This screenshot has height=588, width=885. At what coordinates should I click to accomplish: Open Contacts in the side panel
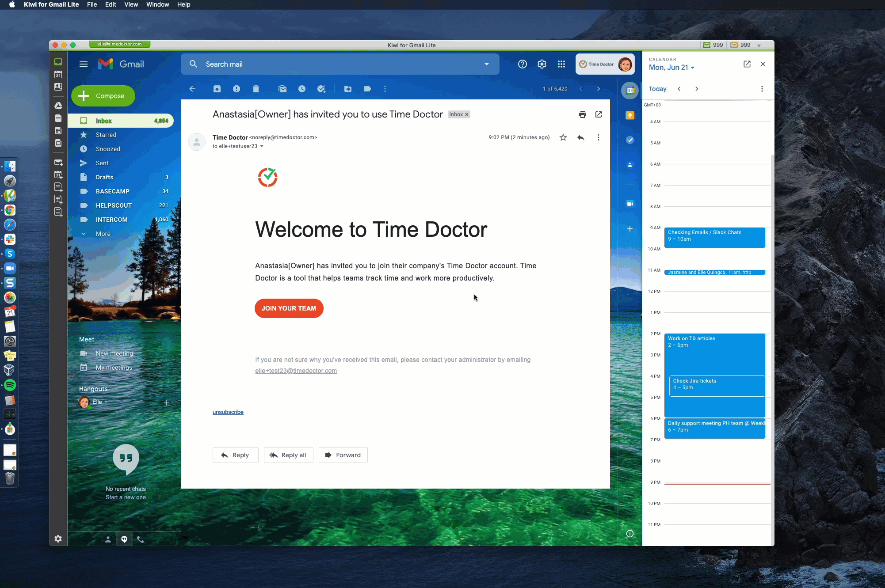[630, 165]
